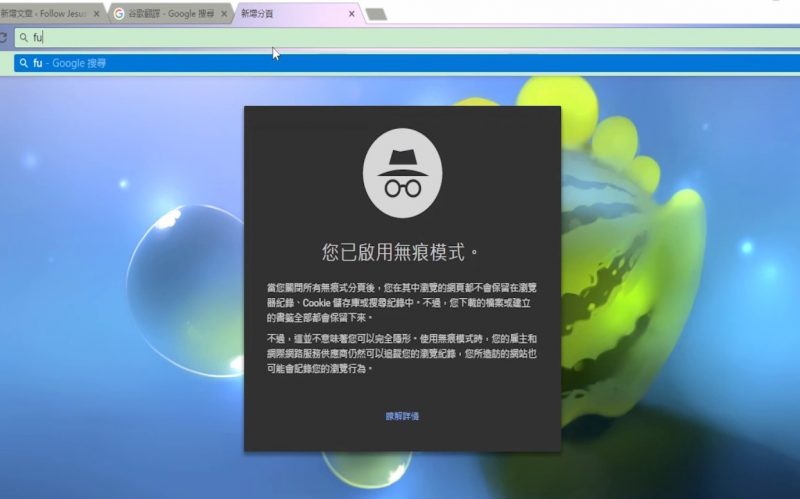Switch to the '新增文章 - Follow Jesus' tab

coord(45,14)
